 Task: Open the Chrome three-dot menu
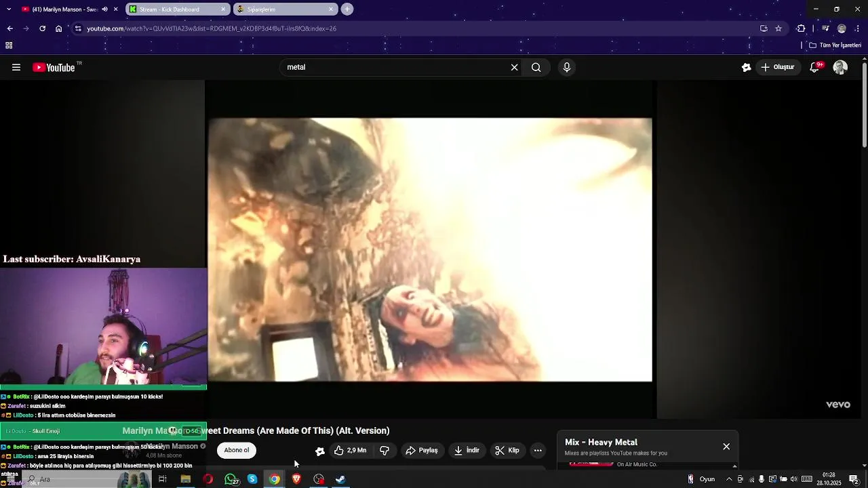[858, 28]
